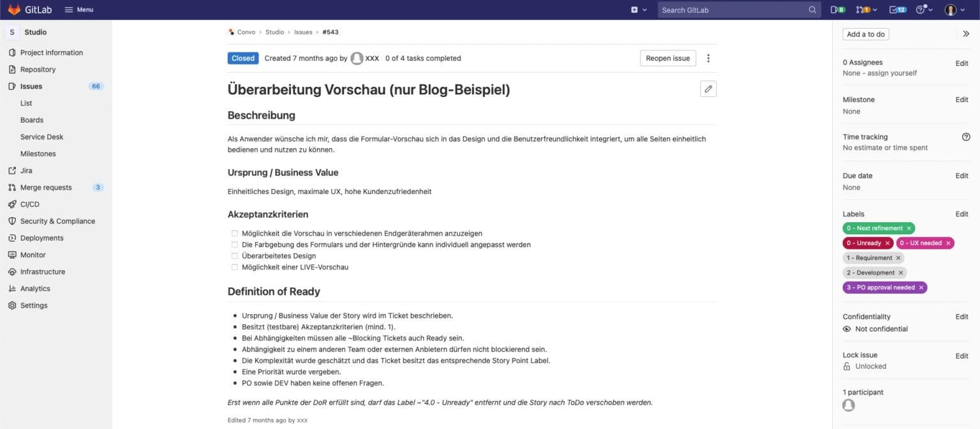980x429 pixels.
Task: Remove the '0 - Unready' label
Action: (887, 243)
